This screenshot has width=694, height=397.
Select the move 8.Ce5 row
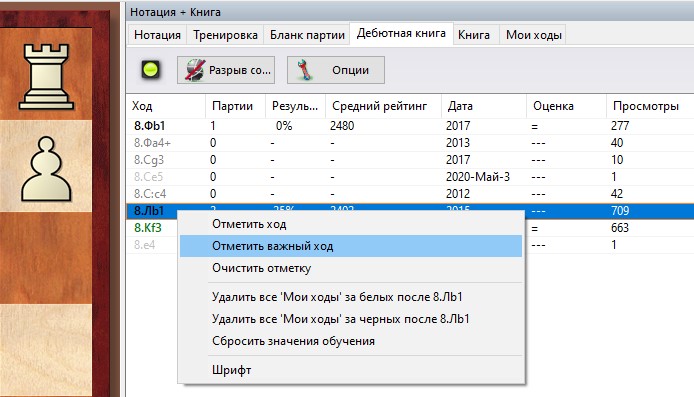coord(410,177)
